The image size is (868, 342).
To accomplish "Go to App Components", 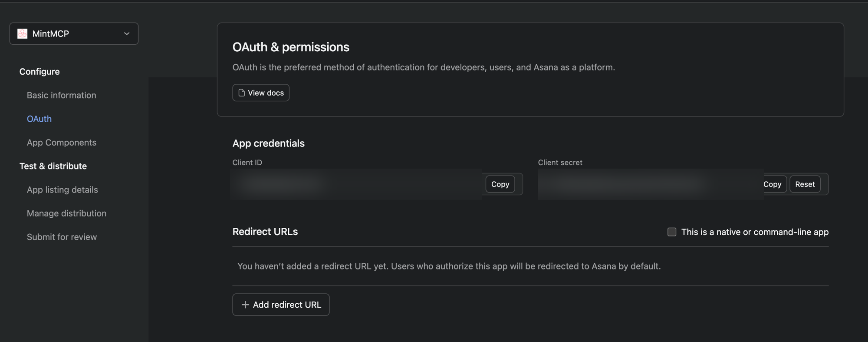I will [62, 143].
